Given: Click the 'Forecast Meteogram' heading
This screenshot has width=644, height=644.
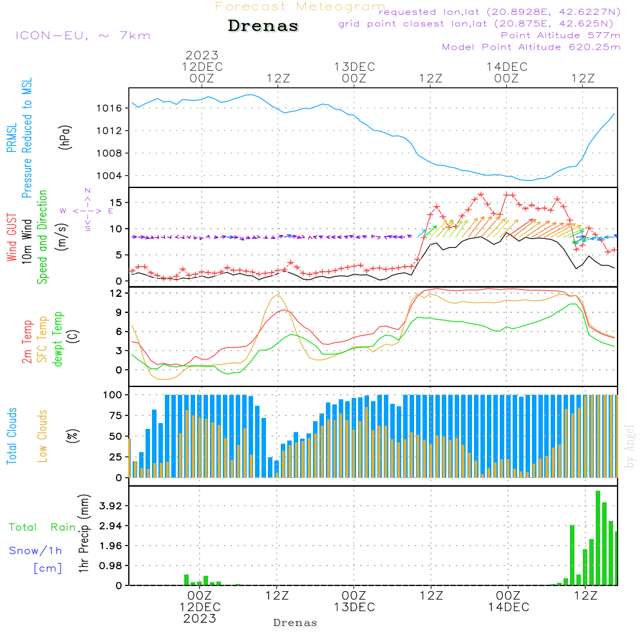Looking at the screenshot, I should (x=299, y=6).
